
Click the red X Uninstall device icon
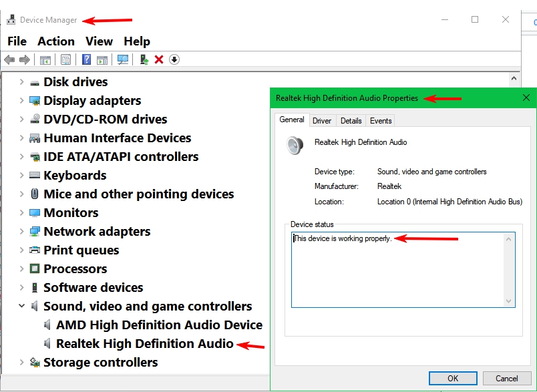(x=159, y=59)
